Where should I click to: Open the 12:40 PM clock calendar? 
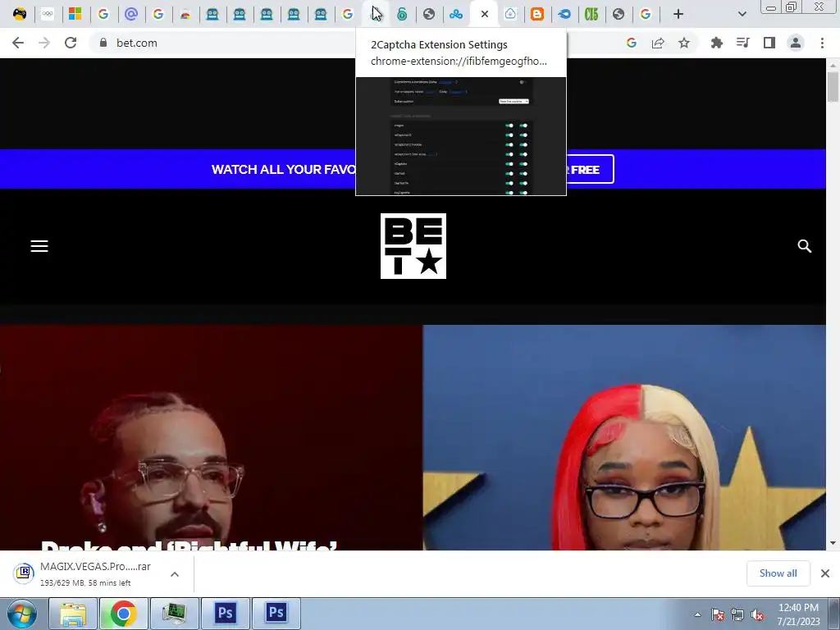(x=798, y=614)
